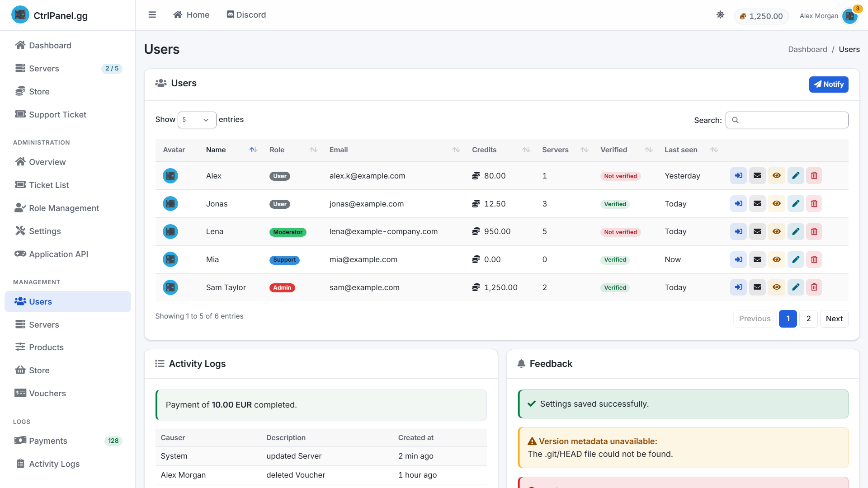This screenshot has height=488, width=868.
Task: Click the users Search field
Action: [x=787, y=120]
